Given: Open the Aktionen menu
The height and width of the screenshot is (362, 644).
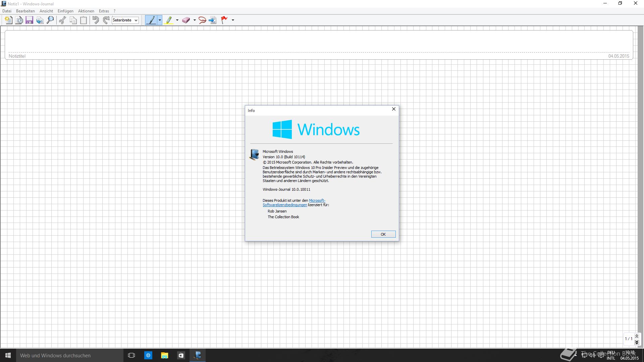Looking at the screenshot, I should click(86, 11).
